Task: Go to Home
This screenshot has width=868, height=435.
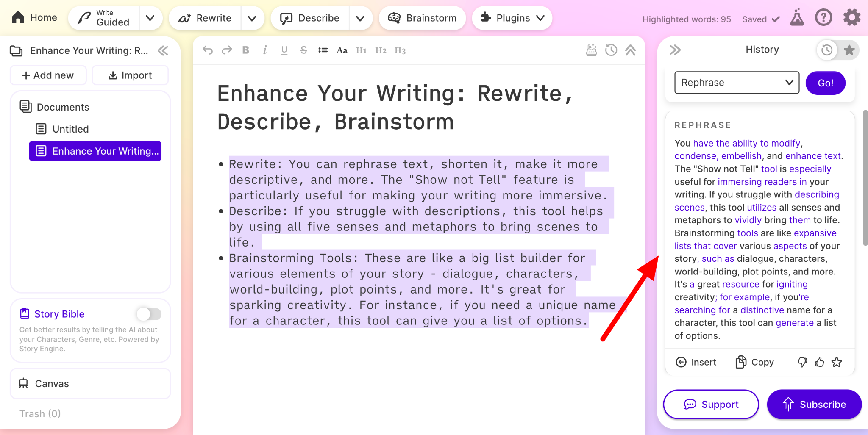Action: (x=34, y=18)
